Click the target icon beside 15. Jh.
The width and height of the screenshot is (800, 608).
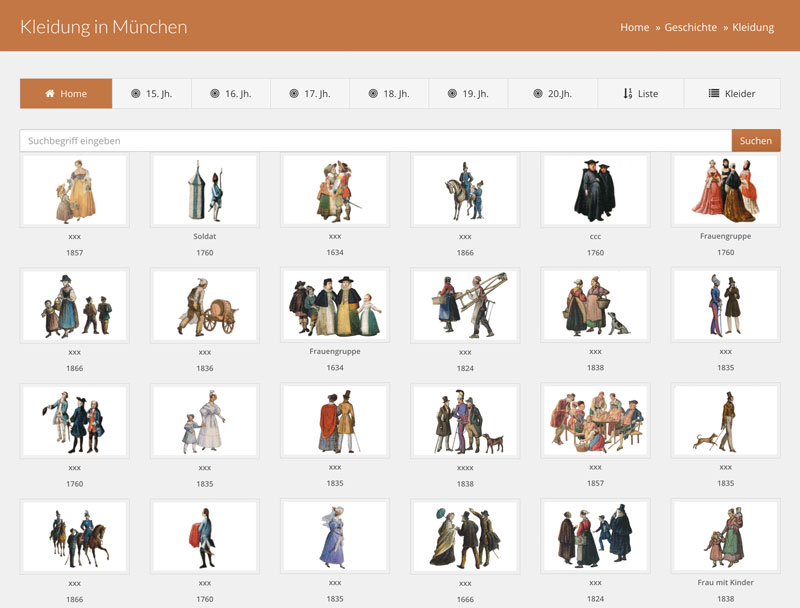pyautogui.click(x=136, y=94)
